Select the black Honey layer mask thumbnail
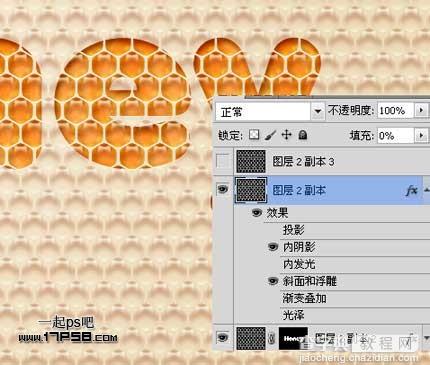 [x=293, y=338]
